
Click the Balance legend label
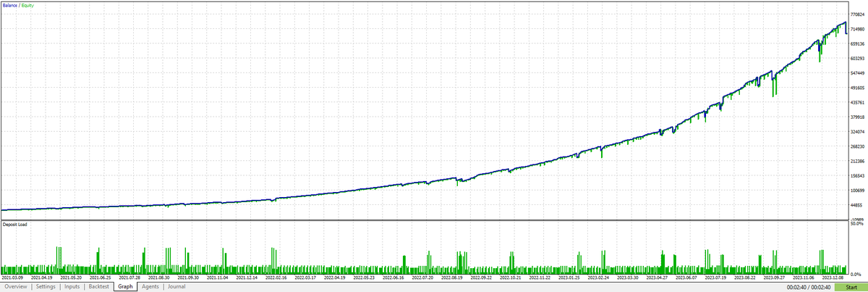click(x=9, y=5)
